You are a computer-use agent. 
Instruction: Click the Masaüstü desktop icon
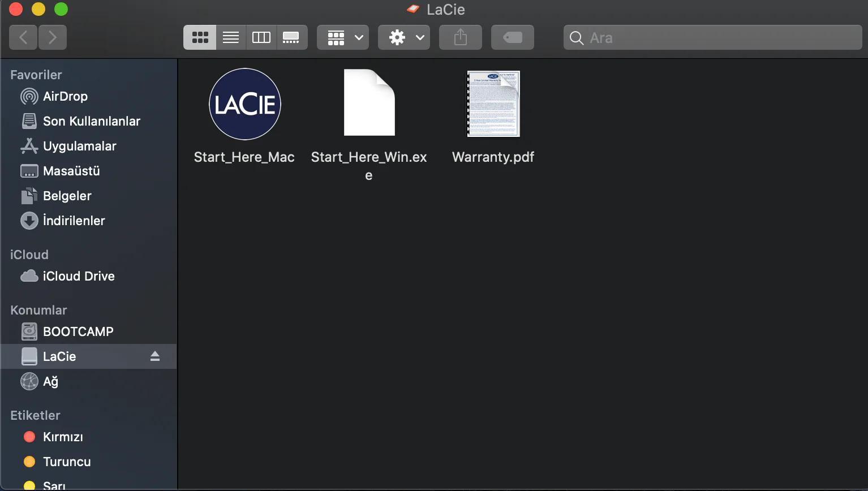coord(29,171)
